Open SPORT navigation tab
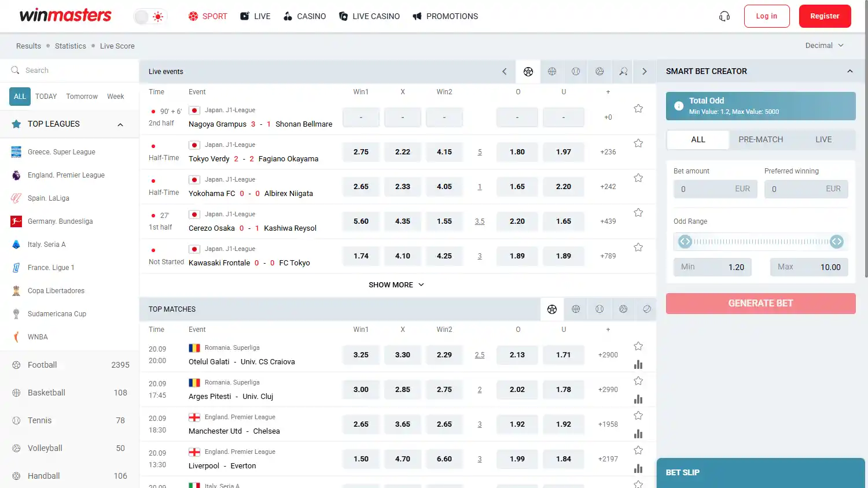The height and width of the screenshot is (488, 868). [x=208, y=16]
